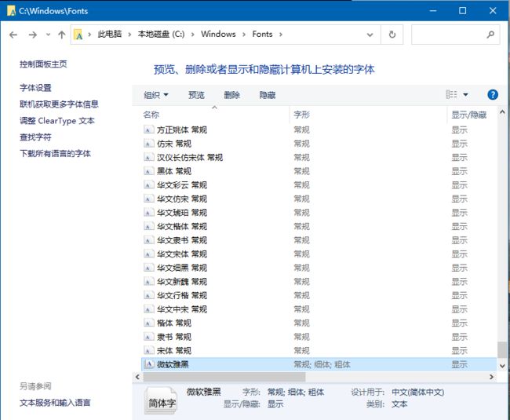Image resolution: width=510 pixels, height=420 pixels.
Task: Select font icon for 华文琥珀 常规
Action: coord(148,213)
